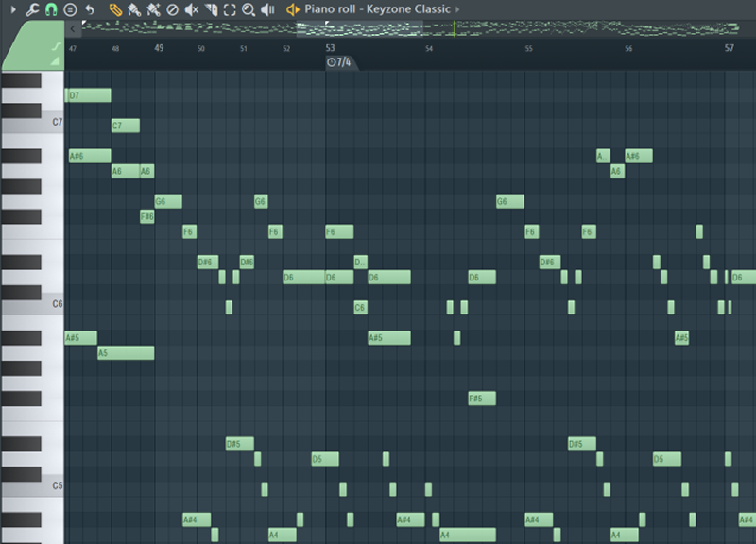The height and width of the screenshot is (544, 756).
Task: Expand the arrow after Keyzone Classic
Action: pyautogui.click(x=458, y=9)
